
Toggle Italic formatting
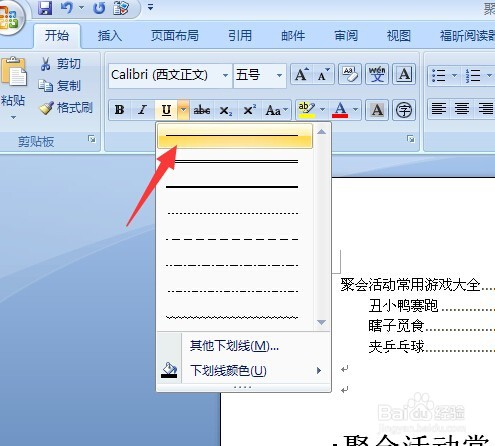coord(143,110)
